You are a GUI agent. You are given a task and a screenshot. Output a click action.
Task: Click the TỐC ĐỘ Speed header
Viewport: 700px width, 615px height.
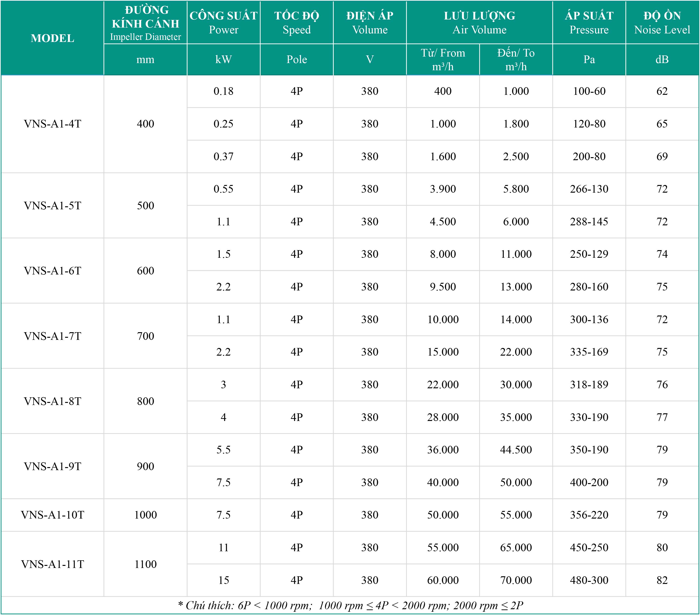click(296, 23)
